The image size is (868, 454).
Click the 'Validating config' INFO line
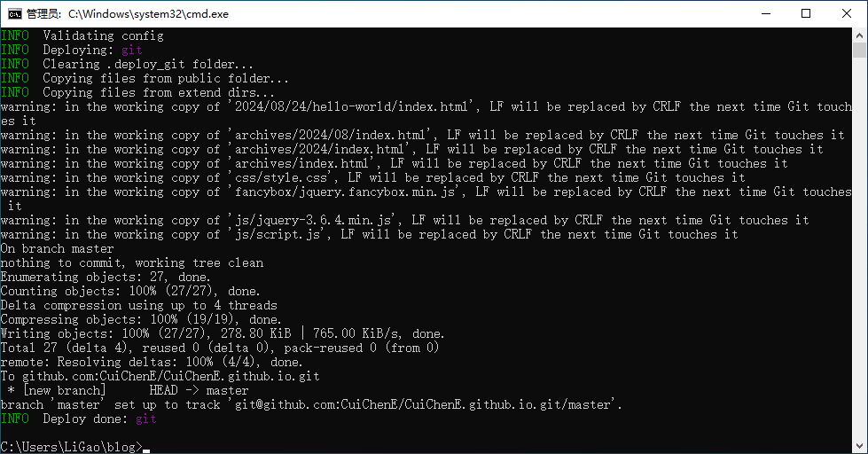point(82,36)
